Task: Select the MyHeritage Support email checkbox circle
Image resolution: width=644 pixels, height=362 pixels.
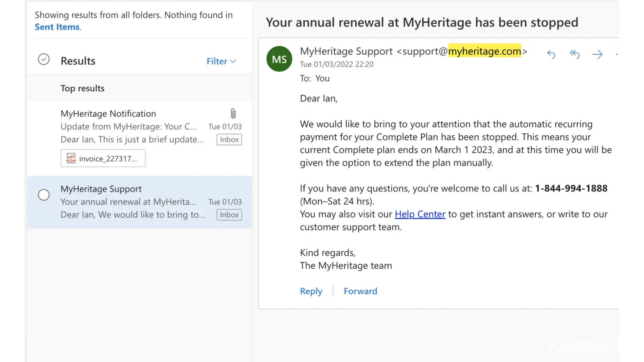Action: pyautogui.click(x=44, y=195)
